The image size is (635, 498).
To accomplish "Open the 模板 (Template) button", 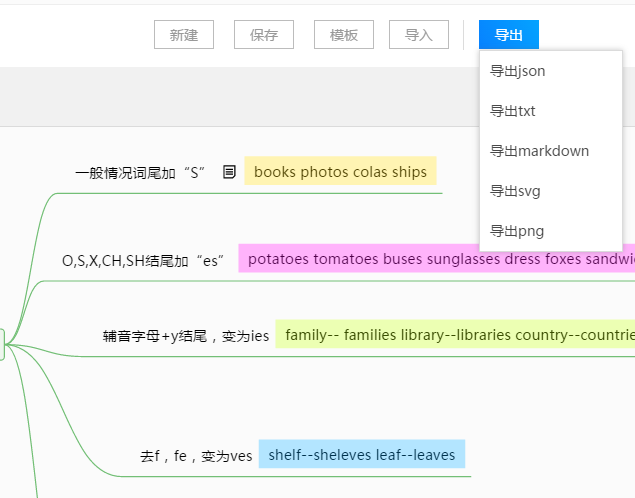I will tap(344, 35).
